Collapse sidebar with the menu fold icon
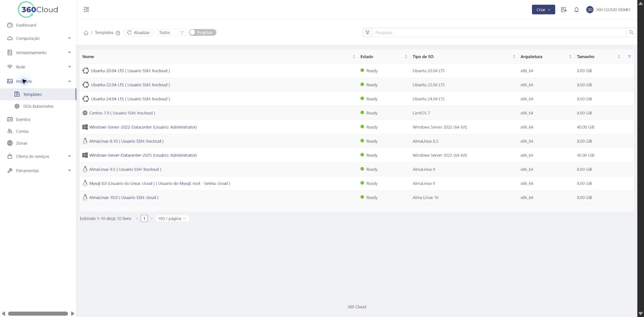The height and width of the screenshot is (317, 644). pos(86,10)
